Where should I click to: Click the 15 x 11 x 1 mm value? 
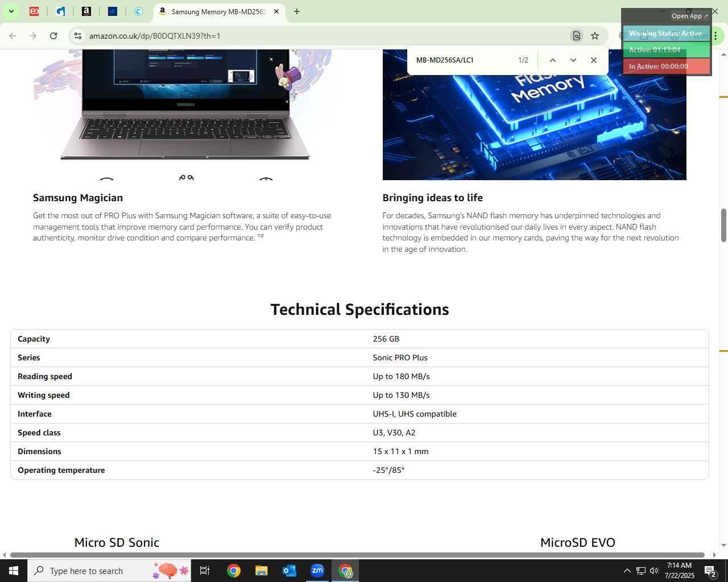[x=400, y=451]
